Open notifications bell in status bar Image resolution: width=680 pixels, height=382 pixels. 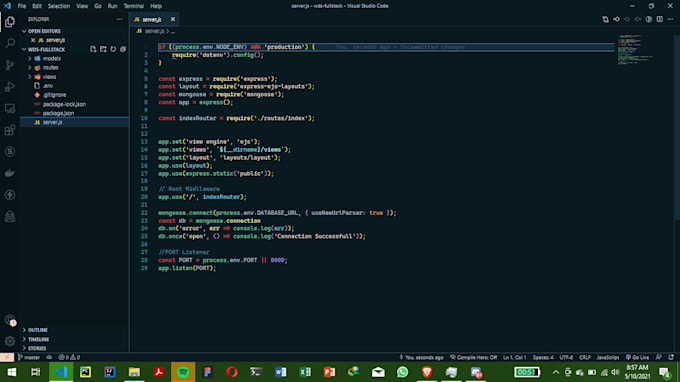(671, 357)
